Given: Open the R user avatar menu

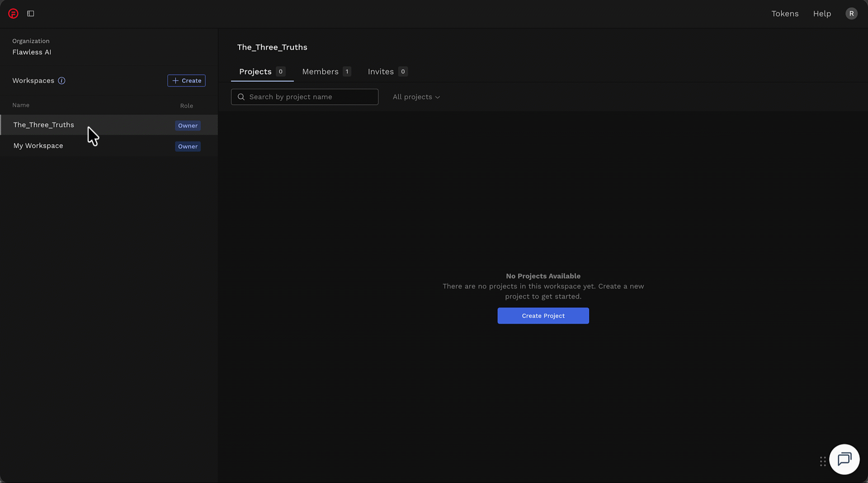Looking at the screenshot, I should [x=851, y=14].
